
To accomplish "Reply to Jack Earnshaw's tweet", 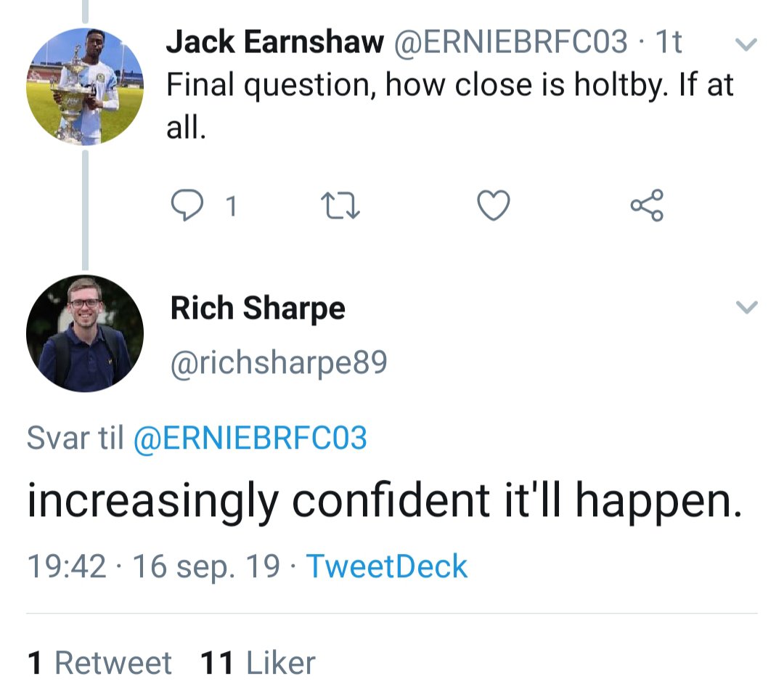I will [x=187, y=207].
